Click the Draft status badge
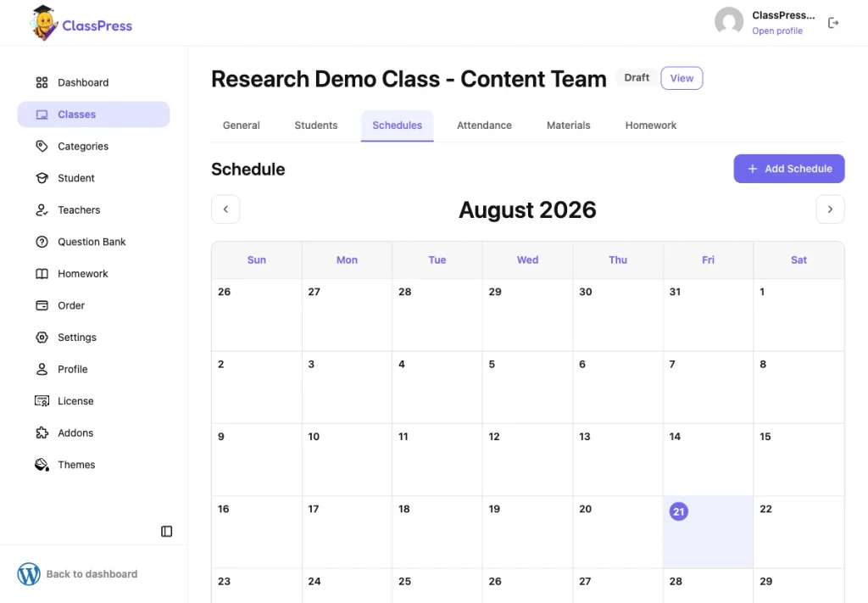The height and width of the screenshot is (603, 868). tap(637, 77)
